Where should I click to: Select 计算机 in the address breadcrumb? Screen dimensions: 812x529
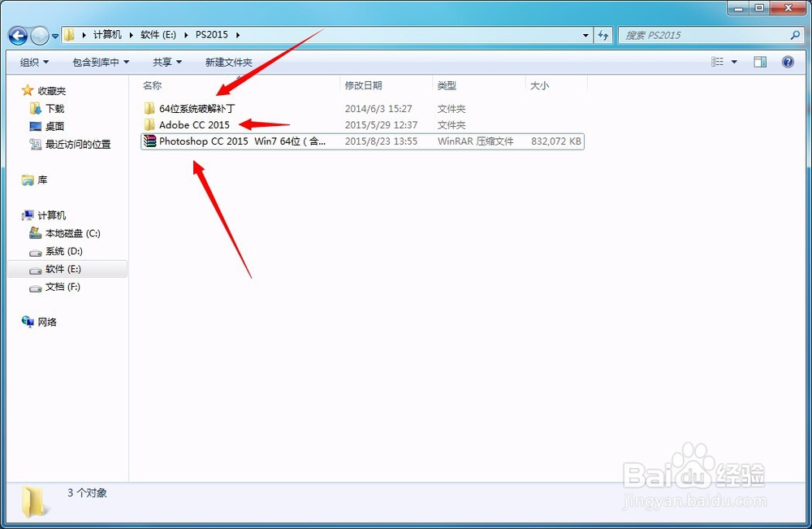pyautogui.click(x=107, y=35)
